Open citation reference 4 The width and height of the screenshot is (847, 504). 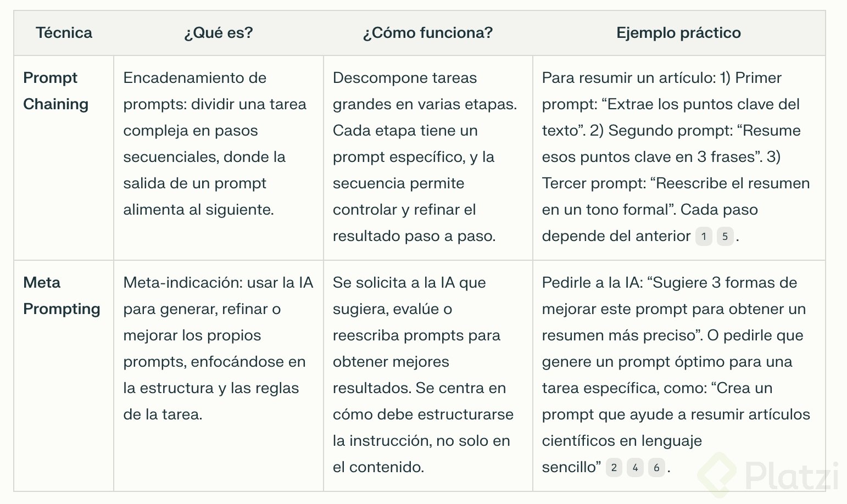coord(636,468)
